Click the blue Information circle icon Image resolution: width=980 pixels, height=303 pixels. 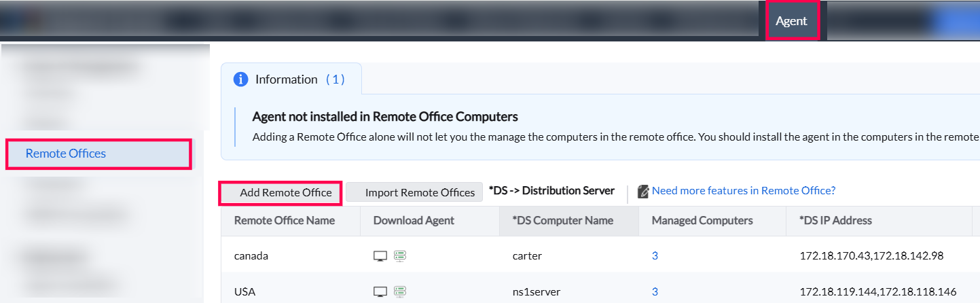[x=240, y=79]
